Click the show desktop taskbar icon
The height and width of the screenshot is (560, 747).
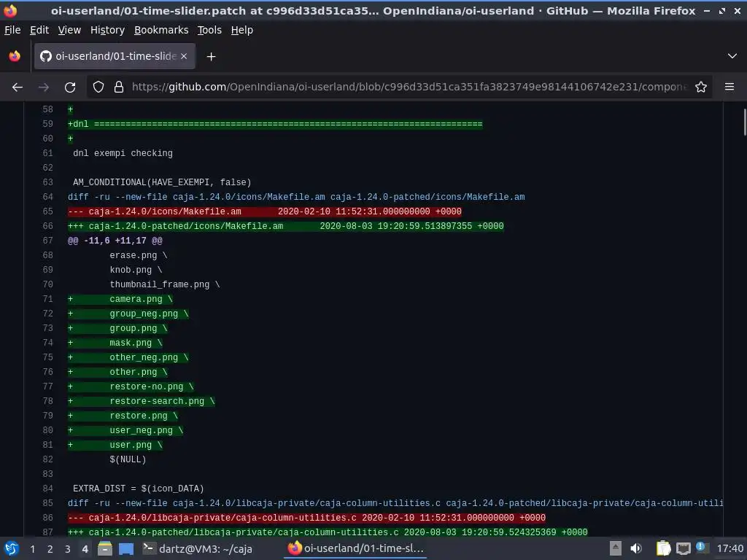[126, 548]
